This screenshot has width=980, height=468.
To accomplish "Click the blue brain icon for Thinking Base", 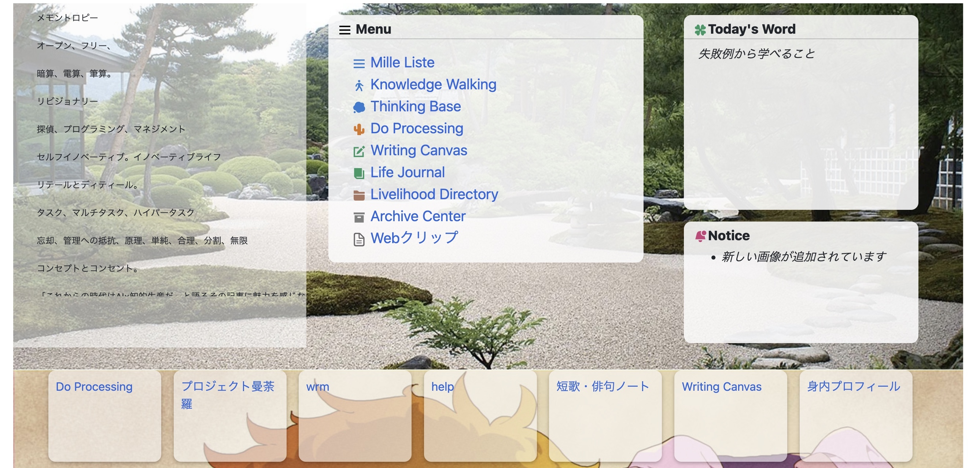I will pyautogui.click(x=359, y=107).
